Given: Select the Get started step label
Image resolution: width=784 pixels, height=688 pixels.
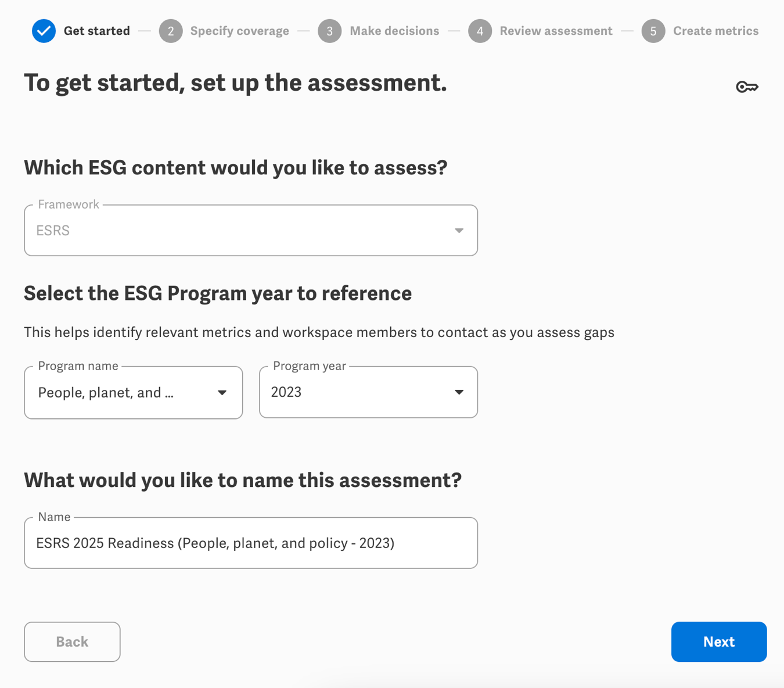Looking at the screenshot, I should (x=96, y=31).
